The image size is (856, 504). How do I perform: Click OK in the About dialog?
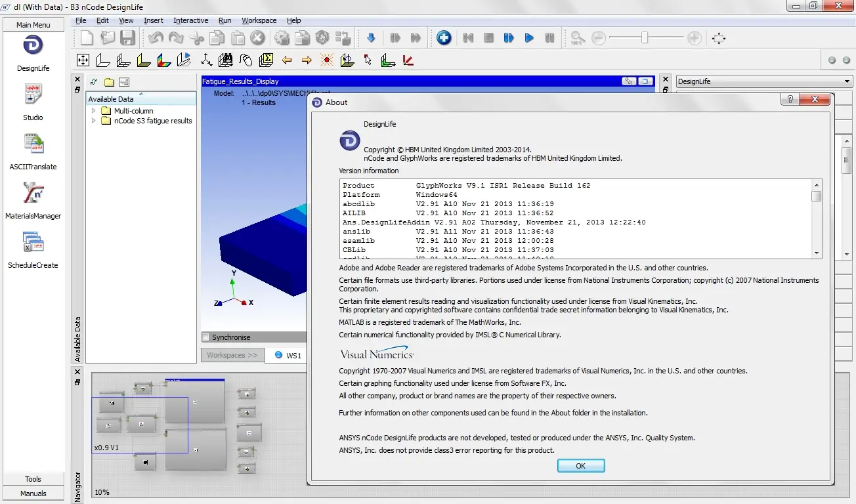point(581,465)
